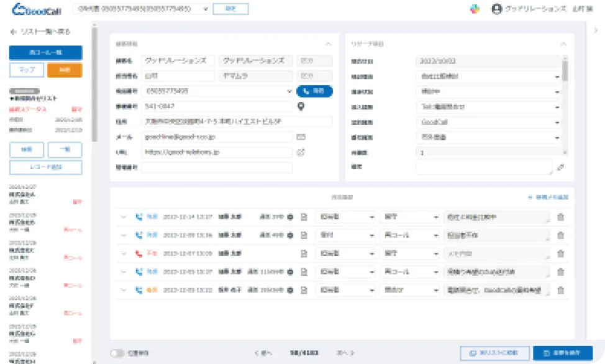Open the caller number dropdown in top bar
605x364 pixels.
click(x=206, y=9)
